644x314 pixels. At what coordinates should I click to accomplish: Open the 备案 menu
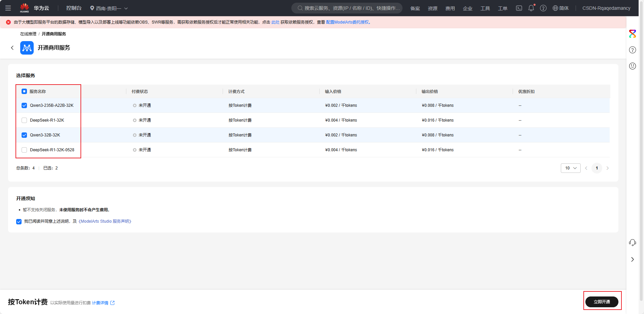coord(415,8)
